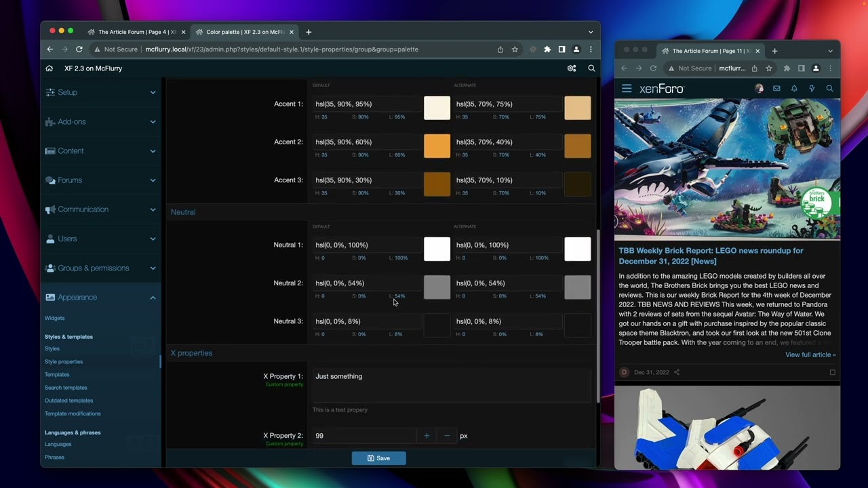Expand the Content sidebar section

[x=100, y=151]
